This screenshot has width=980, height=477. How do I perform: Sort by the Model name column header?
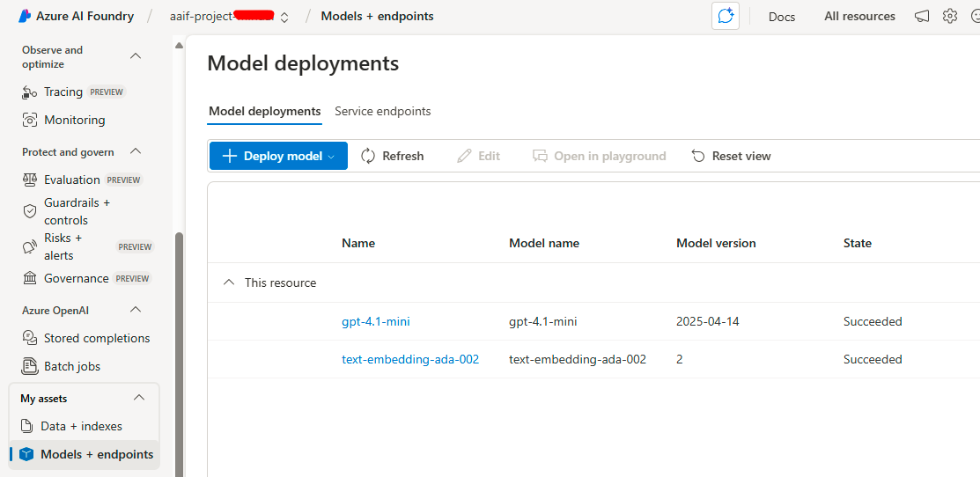coord(544,244)
